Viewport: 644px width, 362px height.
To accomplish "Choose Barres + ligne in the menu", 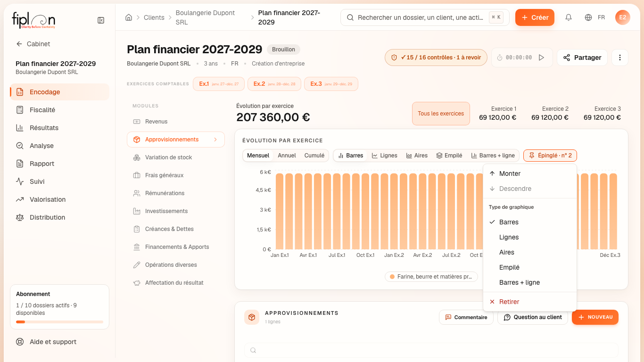I will click(530, 282).
